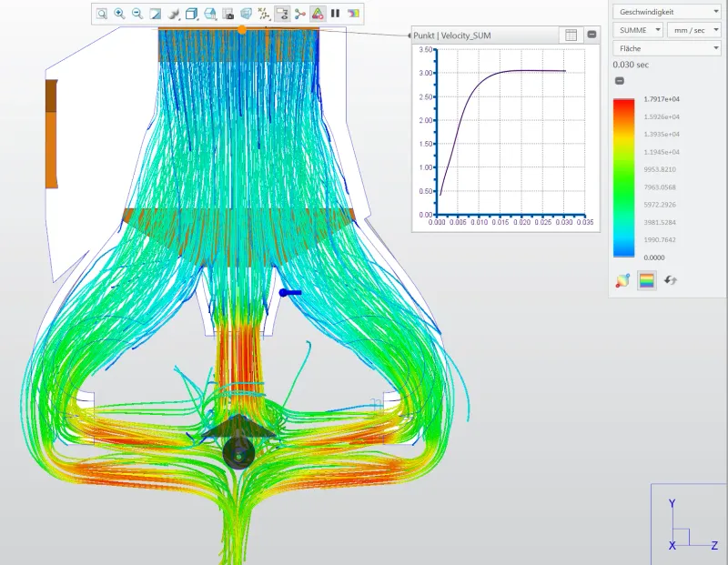Open the mm / sec units dropdown
The height and width of the screenshot is (565, 728).
694,30
